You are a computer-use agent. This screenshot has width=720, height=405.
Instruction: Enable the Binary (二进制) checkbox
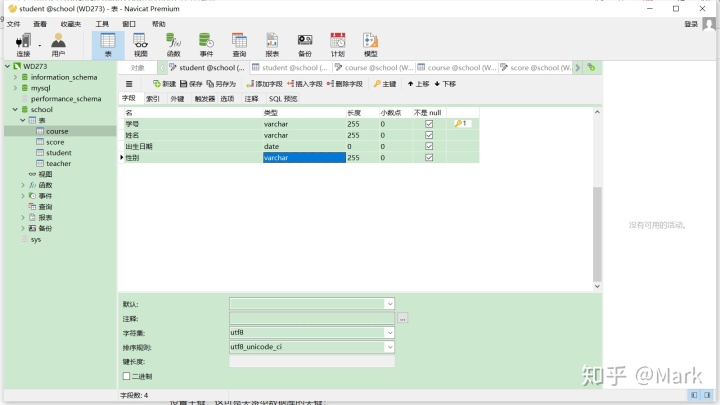(x=126, y=376)
